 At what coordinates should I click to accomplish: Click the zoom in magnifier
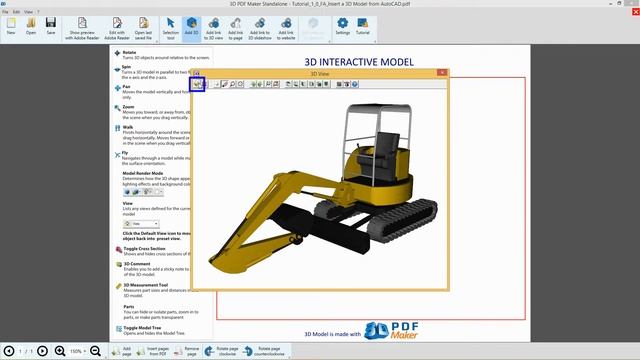(x=60, y=351)
